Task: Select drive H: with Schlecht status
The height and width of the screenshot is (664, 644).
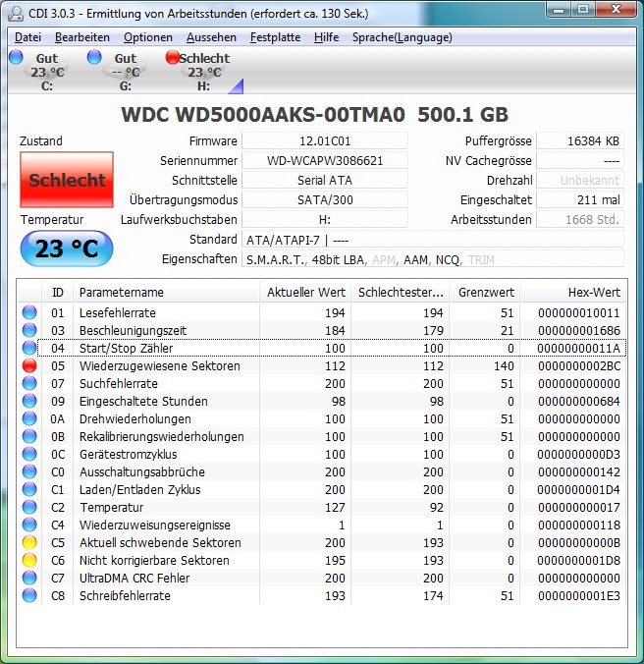Action: coord(204,72)
